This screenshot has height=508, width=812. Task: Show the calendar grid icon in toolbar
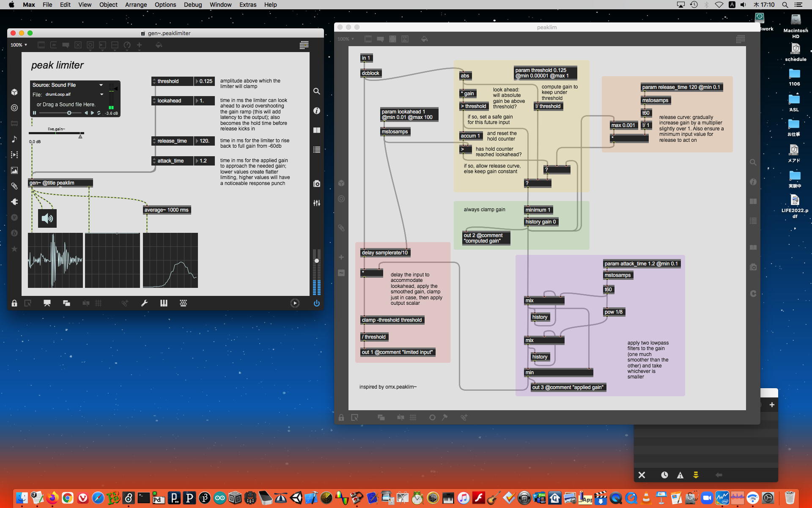tap(304, 45)
